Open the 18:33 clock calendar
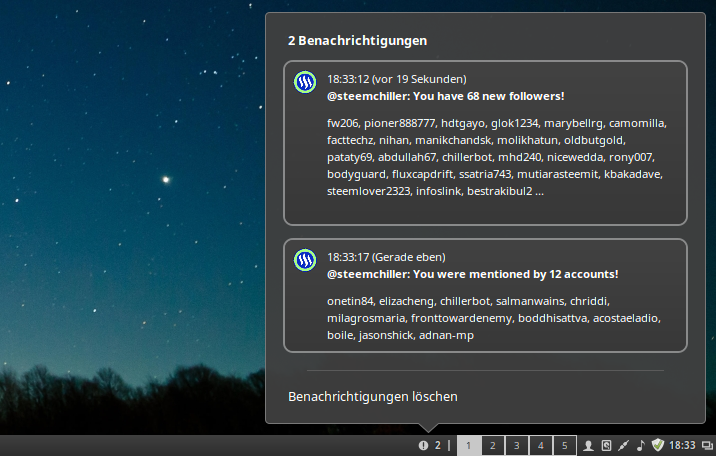716x456 pixels. click(x=682, y=446)
